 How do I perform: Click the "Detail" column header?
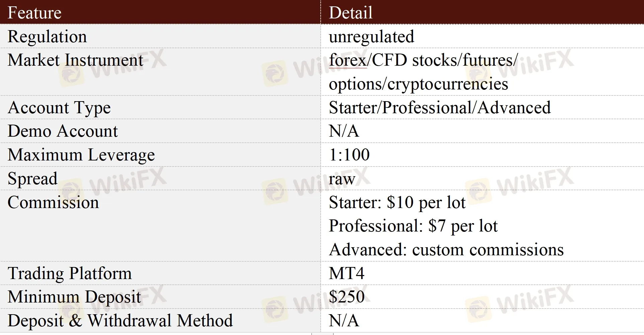[350, 13]
